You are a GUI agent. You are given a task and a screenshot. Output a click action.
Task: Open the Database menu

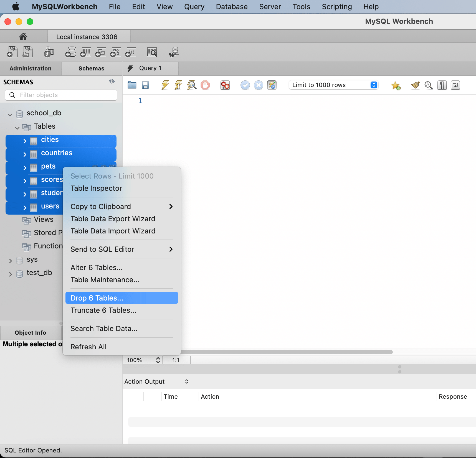(x=232, y=7)
